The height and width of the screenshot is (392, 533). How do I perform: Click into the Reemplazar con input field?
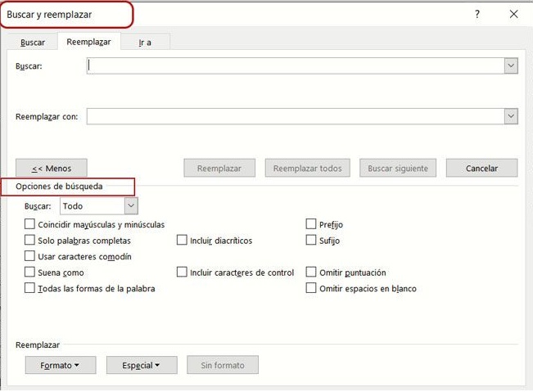pyautogui.click(x=295, y=116)
